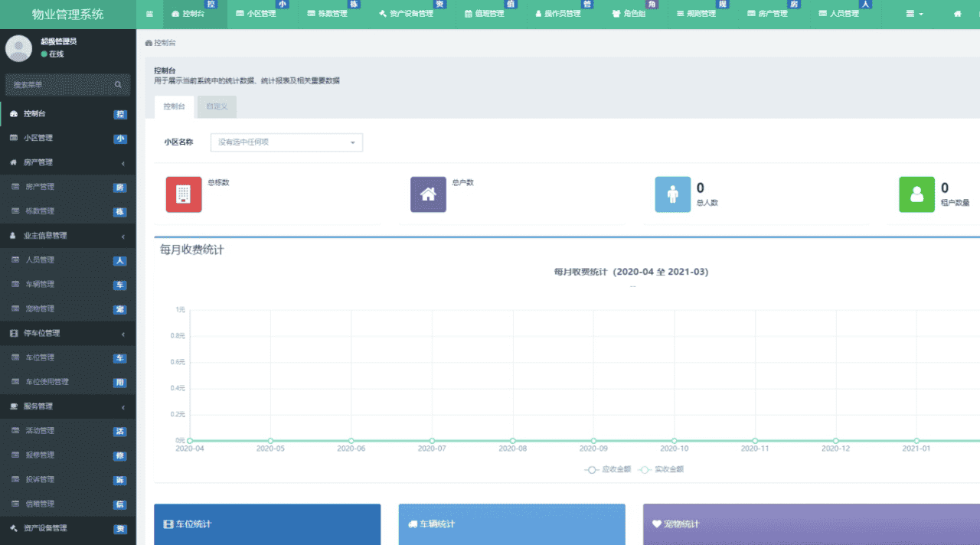Image resolution: width=980 pixels, height=545 pixels.
Task: Click the blue 总人数 person icon
Action: 673,194
